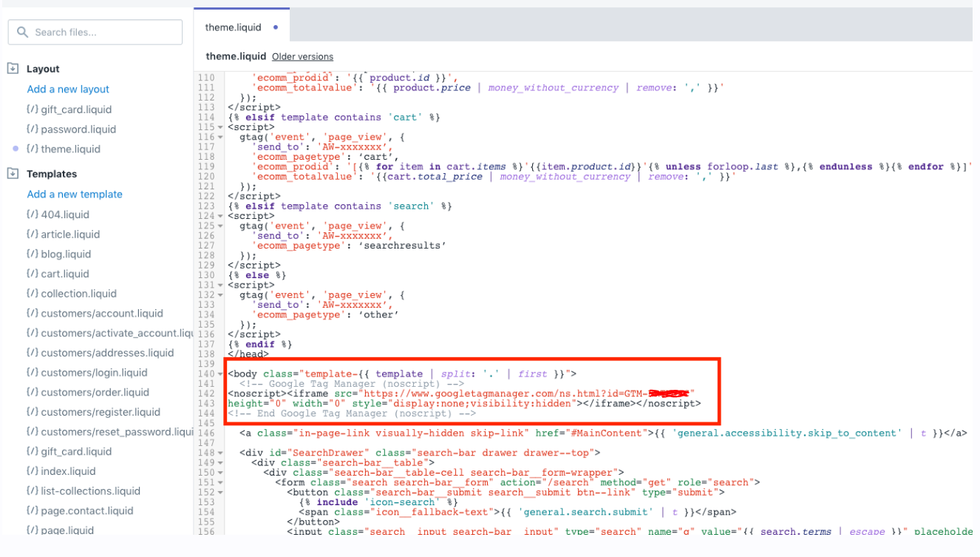Click the file icon beside 404.liquid
Viewport: 980px width, 557px height.
33,215
